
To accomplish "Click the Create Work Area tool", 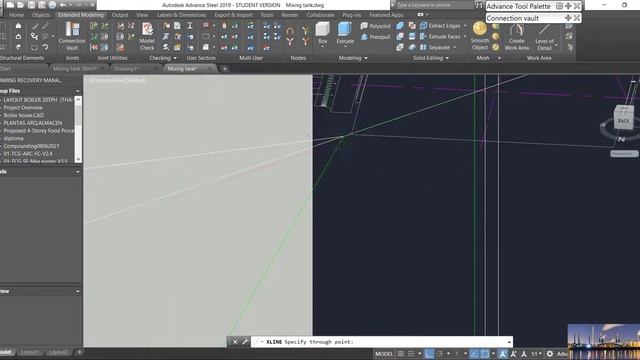I will 517,37.
